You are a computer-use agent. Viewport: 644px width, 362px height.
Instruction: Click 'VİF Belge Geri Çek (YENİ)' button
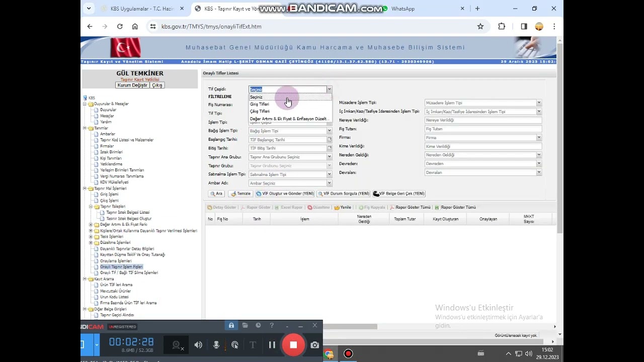399,194
